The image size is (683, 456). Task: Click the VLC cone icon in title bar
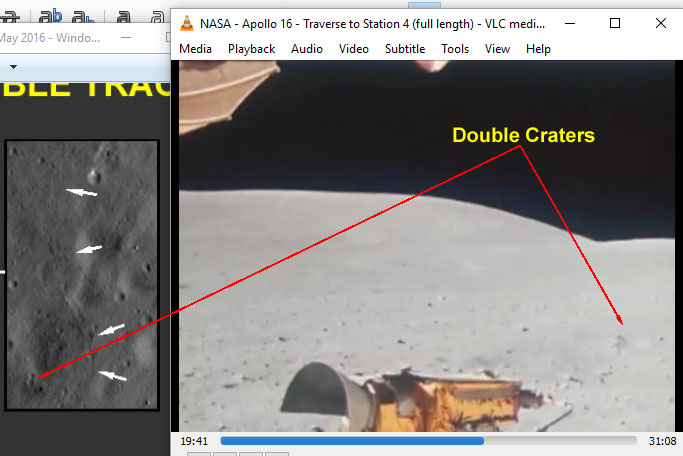coord(187,23)
